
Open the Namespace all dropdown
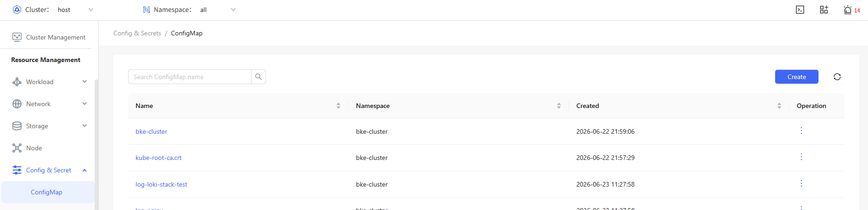(217, 10)
